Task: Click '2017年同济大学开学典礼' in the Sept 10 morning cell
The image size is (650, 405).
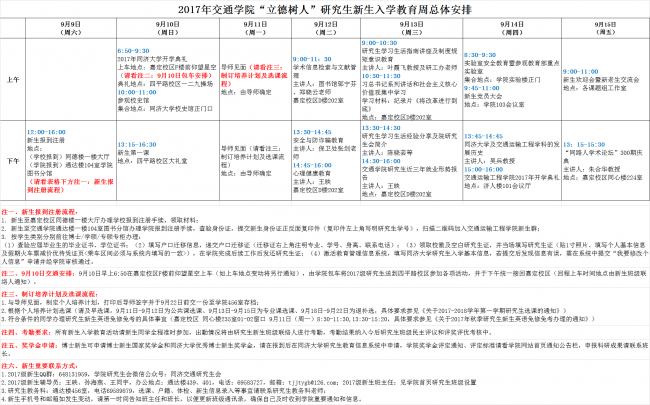Action: click(152, 59)
